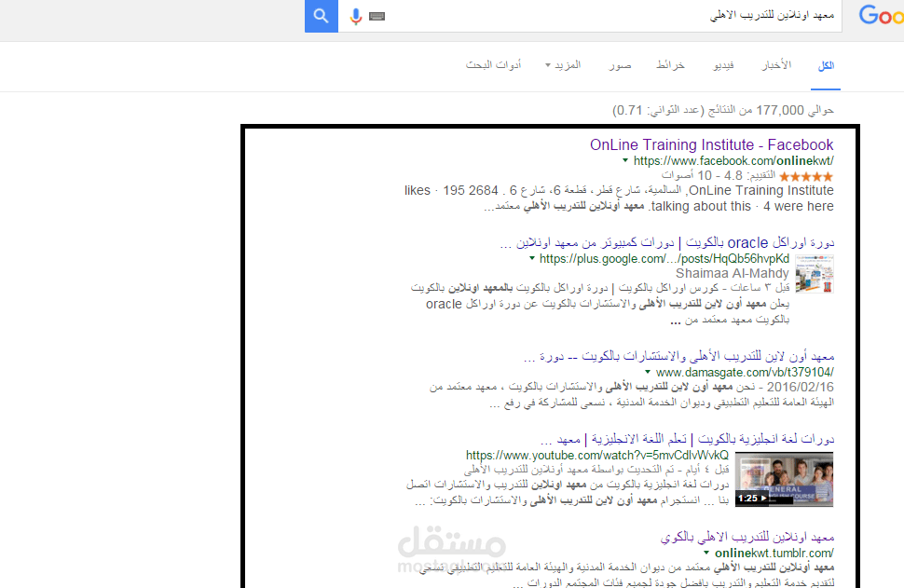Select the الكل (All) results tab
Viewport: 904px width, 588px height.
coord(826,66)
